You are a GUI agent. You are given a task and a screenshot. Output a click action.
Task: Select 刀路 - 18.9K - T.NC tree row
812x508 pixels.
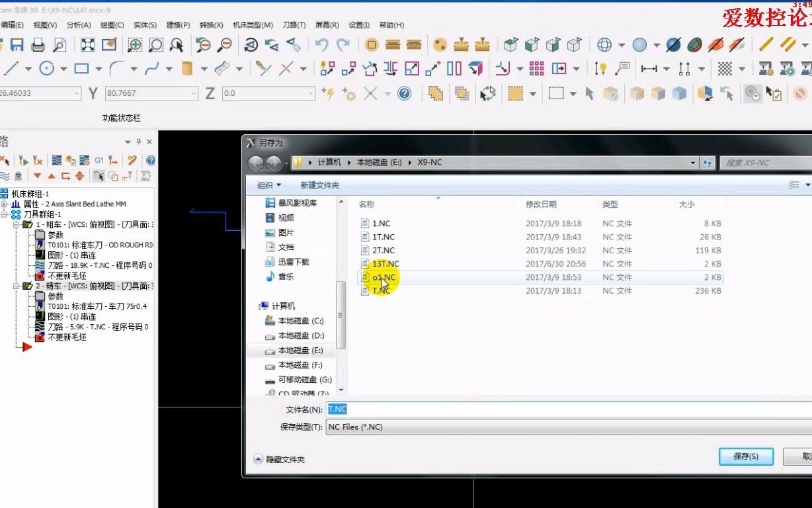click(x=94, y=265)
